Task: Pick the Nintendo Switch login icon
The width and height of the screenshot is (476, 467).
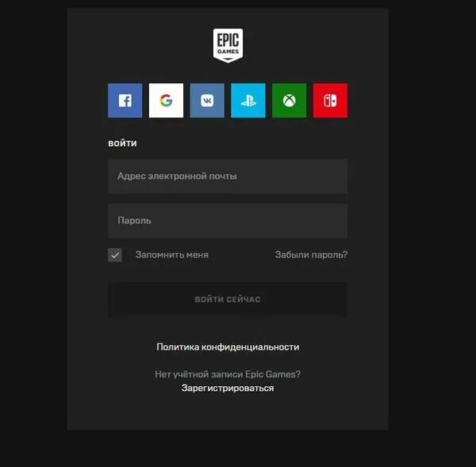Action: pyautogui.click(x=330, y=101)
